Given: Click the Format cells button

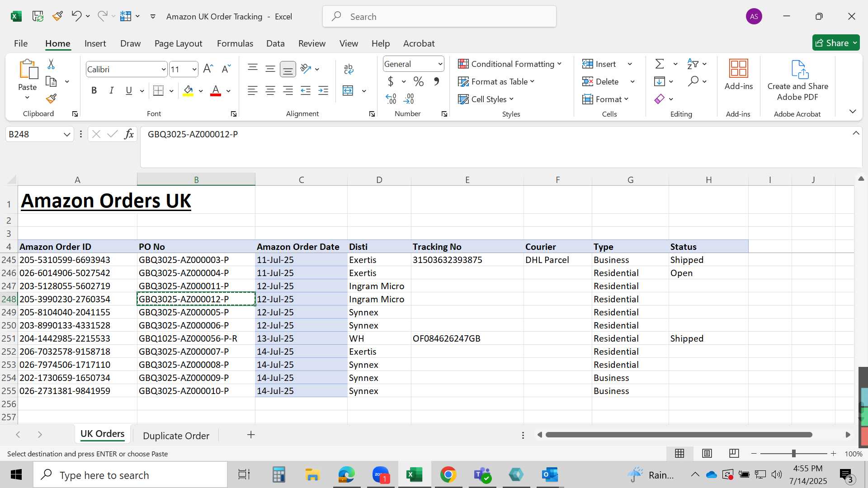Looking at the screenshot, I should (605, 99).
